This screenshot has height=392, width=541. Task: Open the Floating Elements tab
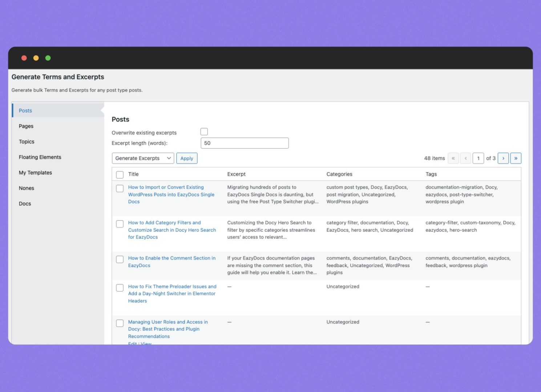click(40, 157)
